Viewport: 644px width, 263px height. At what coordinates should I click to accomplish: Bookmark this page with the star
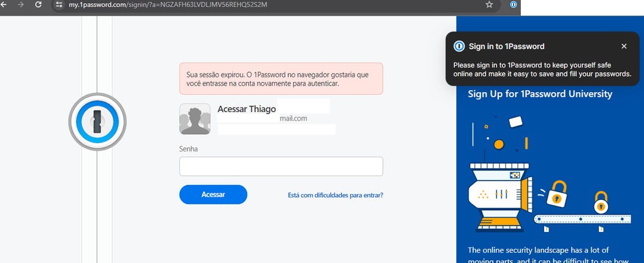(489, 5)
